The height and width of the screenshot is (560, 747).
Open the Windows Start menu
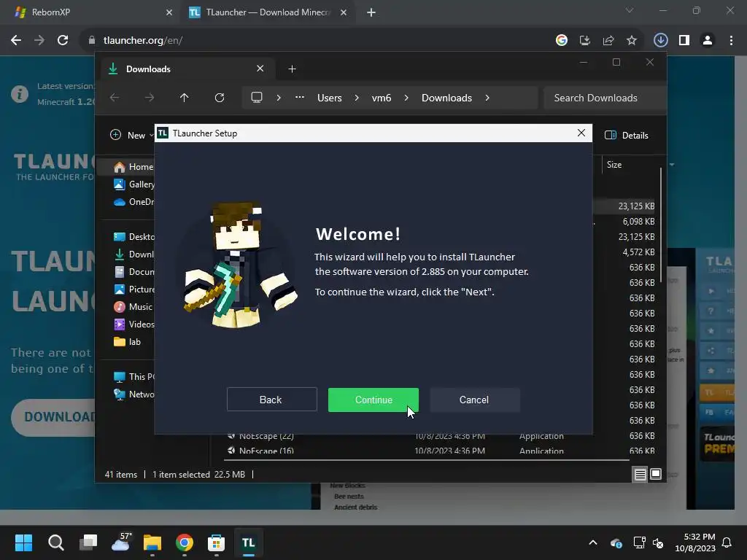(23, 542)
